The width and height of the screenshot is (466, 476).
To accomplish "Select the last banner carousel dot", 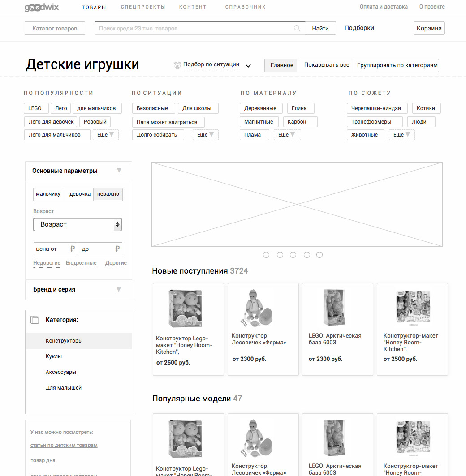I will click(x=319, y=255).
